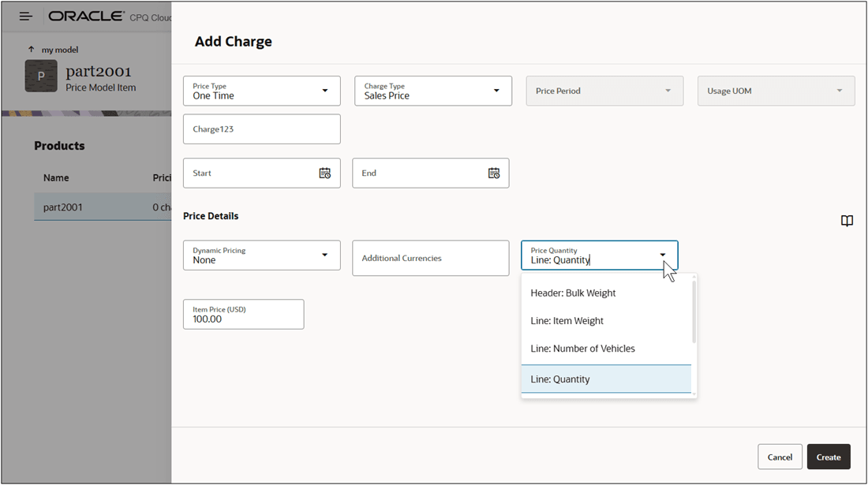The image size is (868, 485).
Task: Open the Start date calendar picker
Action: point(324,173)
